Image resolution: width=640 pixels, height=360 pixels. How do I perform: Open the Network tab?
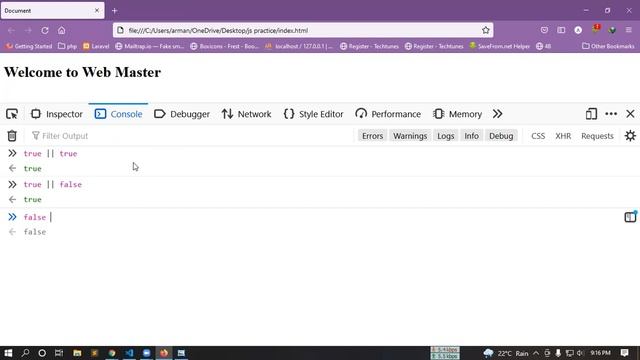(x=247, y=114)
